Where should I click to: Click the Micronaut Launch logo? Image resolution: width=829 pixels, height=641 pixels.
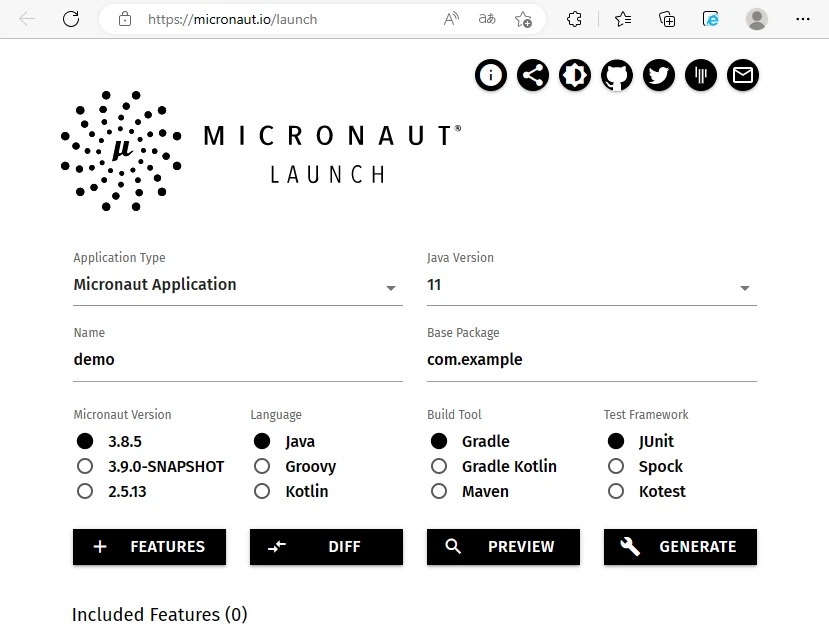pos(261,151)
